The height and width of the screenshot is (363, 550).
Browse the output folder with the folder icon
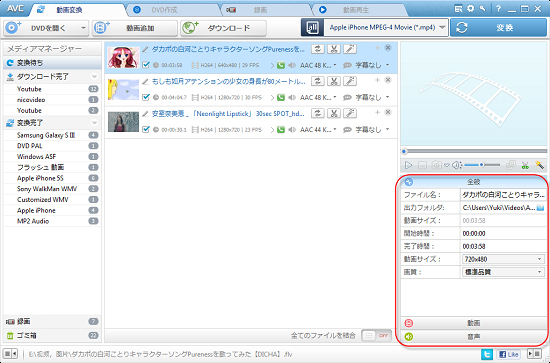(x=541, y=208)
